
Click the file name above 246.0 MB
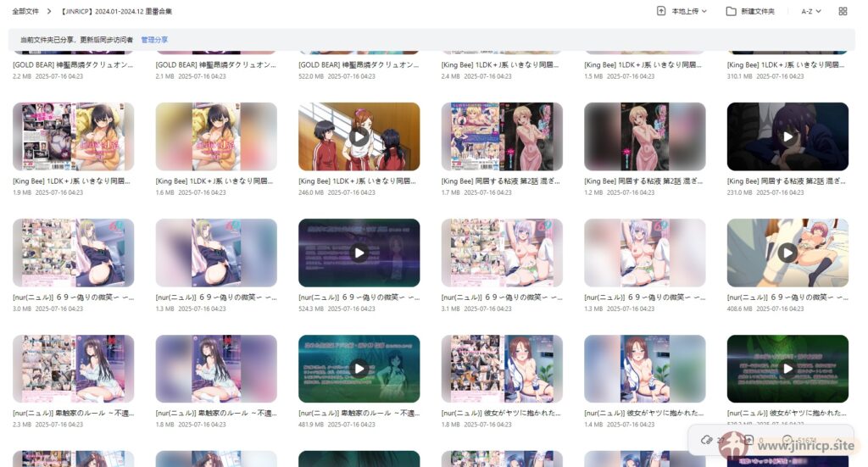click(x=357, y=181)
